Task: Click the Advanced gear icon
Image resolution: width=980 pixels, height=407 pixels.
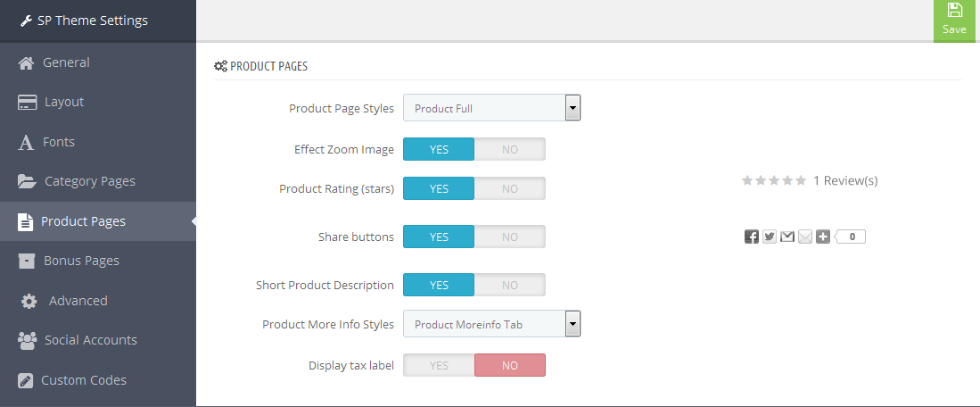Action: [x=29, y=302]
